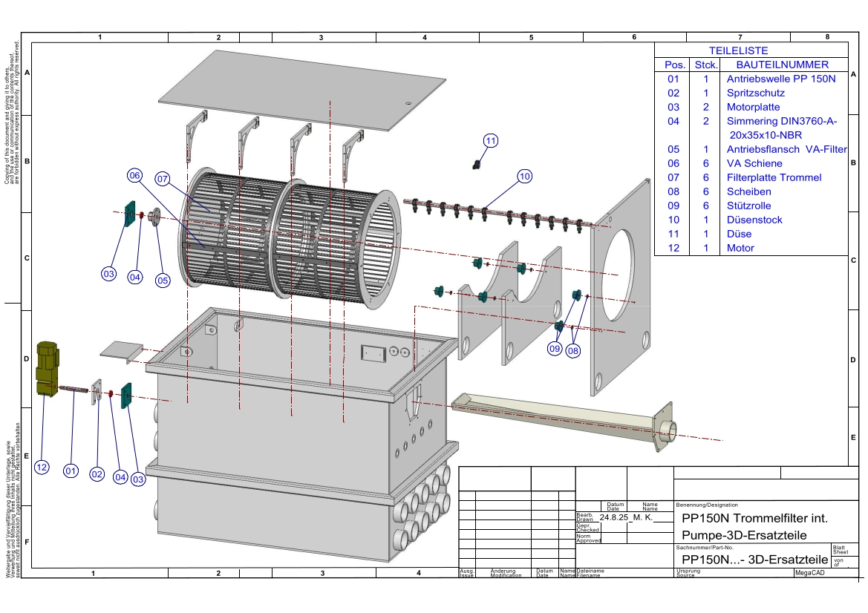
Task: Select 'Filterplatte Trommel' in the Teileliste
Action: [773, 177]
